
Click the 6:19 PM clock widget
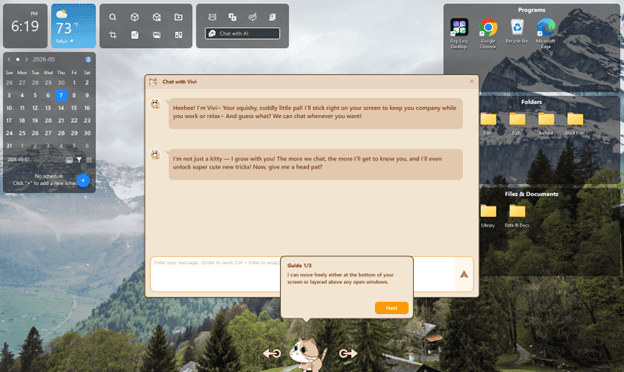pos(25,26)
